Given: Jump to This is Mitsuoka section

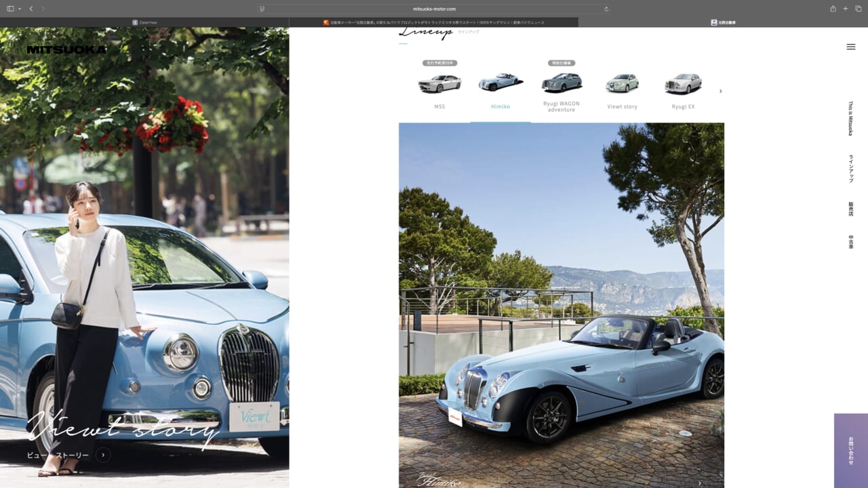Looking at the screenshot, I should coord(850,119).
